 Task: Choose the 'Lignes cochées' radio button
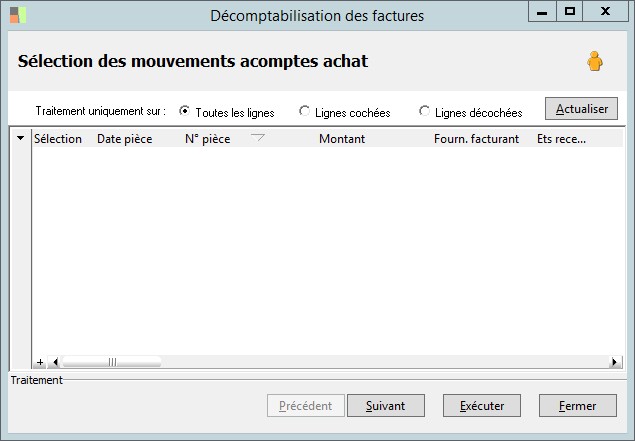(305, 111)
